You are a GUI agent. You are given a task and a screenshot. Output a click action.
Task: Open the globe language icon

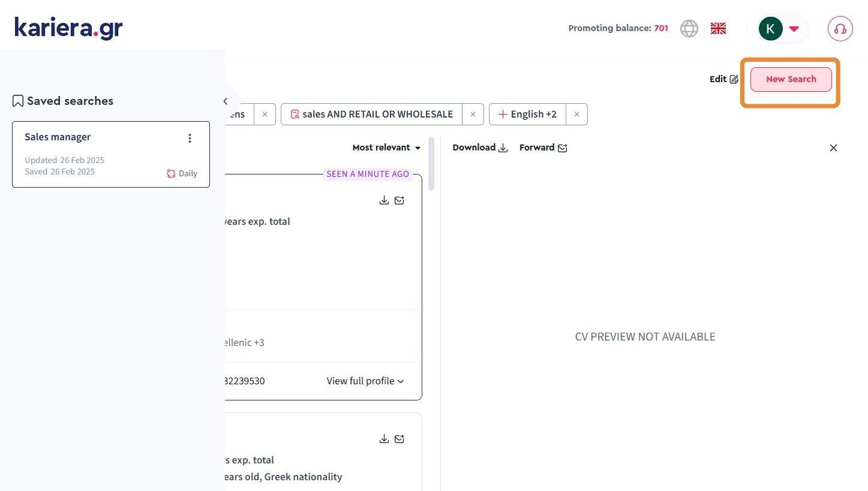coord(689,28)
